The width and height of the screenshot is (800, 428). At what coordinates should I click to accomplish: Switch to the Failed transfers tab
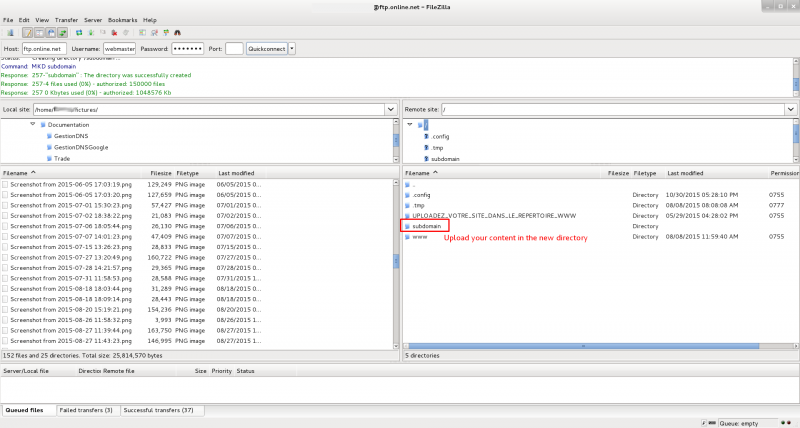click(x=88, y=410)
